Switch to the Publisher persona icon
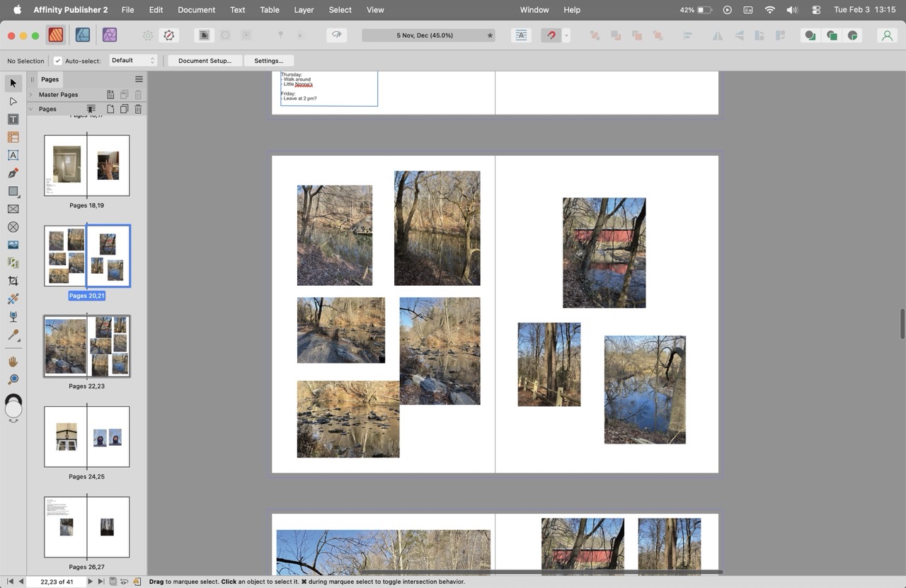Viewport: 906px width, 588px height. pyautogui.click(x=56, y=35)
